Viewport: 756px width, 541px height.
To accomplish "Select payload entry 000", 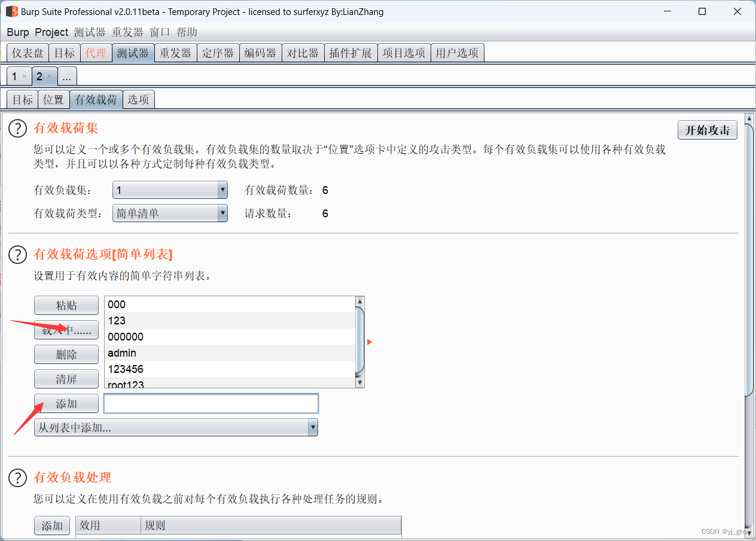I will (x=230, y=305).
